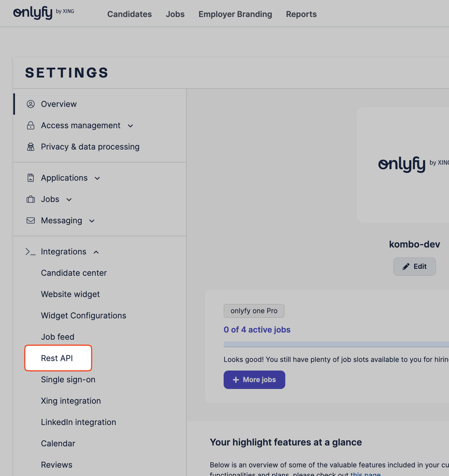Expand the Messaging settings chevron

[x=92, y=221]
